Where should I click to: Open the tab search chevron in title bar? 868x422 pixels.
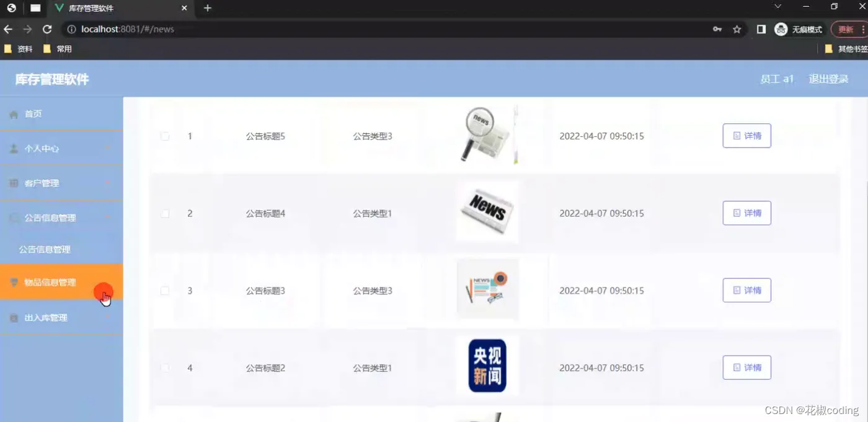777,6
